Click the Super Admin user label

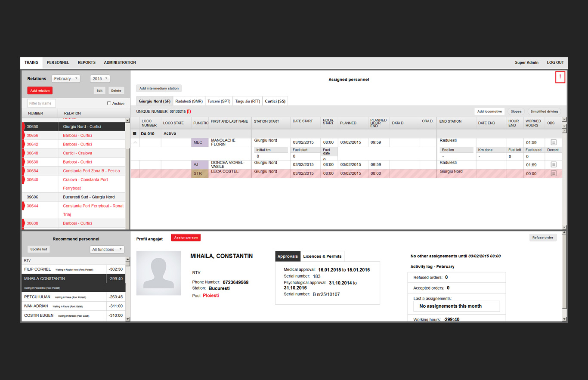click(x=526, y=62)
